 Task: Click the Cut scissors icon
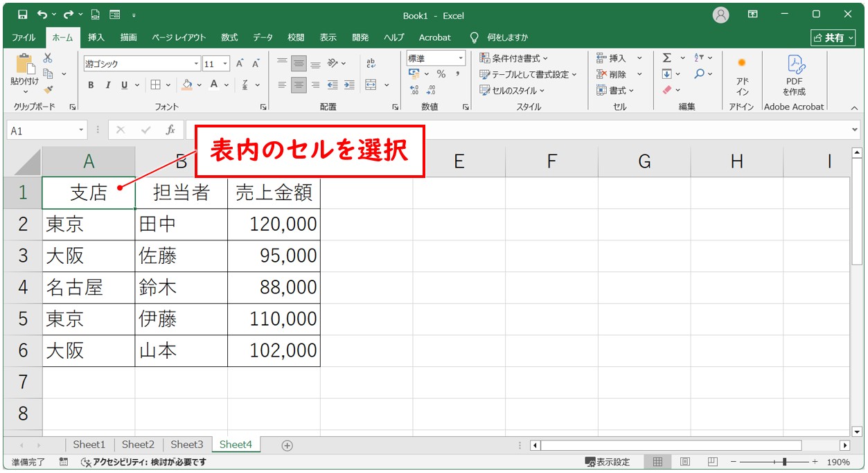(x=48, y=58)
